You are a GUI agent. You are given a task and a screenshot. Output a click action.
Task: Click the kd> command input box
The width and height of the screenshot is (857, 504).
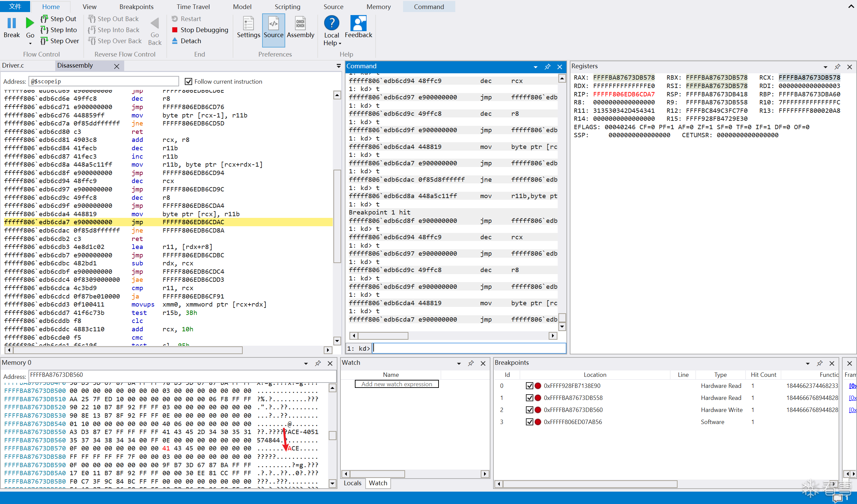coord(469,348)
